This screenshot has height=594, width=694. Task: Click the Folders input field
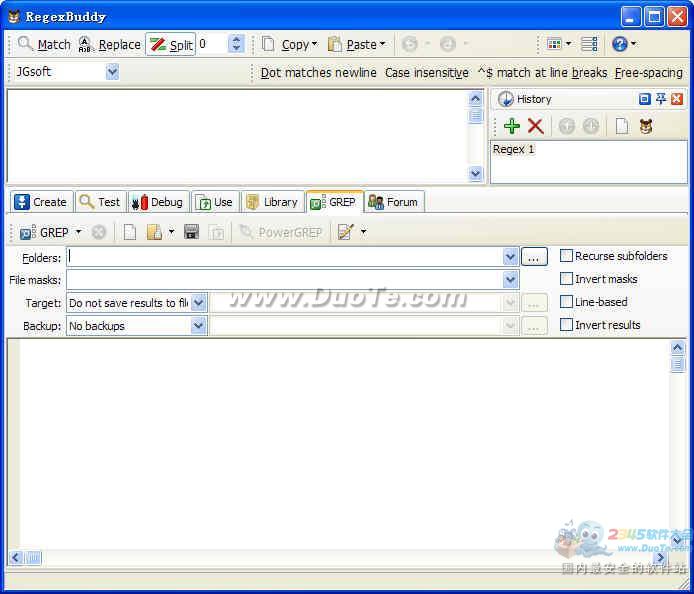pos(285,257)
